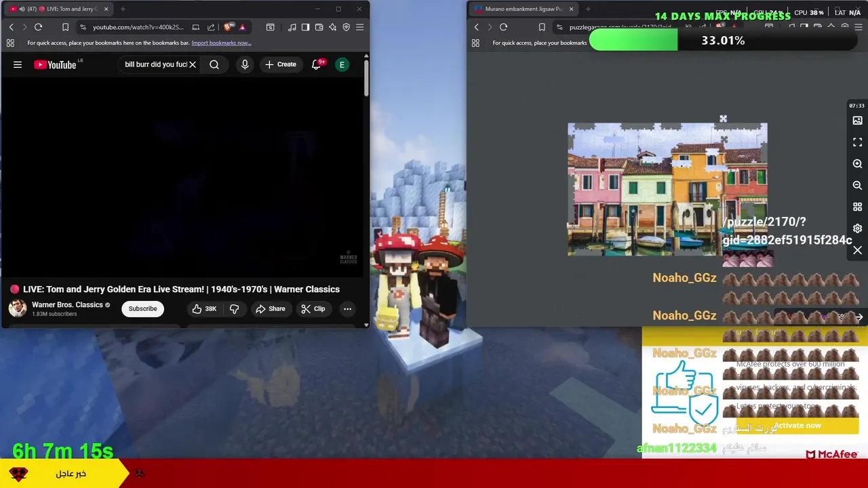Viewport: 868px width, 488px height.
Task: Open more actions menu beside Clip
Action: [x=347, y=308]
